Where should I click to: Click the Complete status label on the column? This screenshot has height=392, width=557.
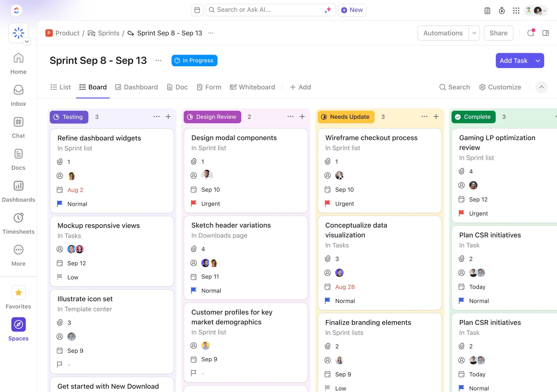click(x=473, y=117)
